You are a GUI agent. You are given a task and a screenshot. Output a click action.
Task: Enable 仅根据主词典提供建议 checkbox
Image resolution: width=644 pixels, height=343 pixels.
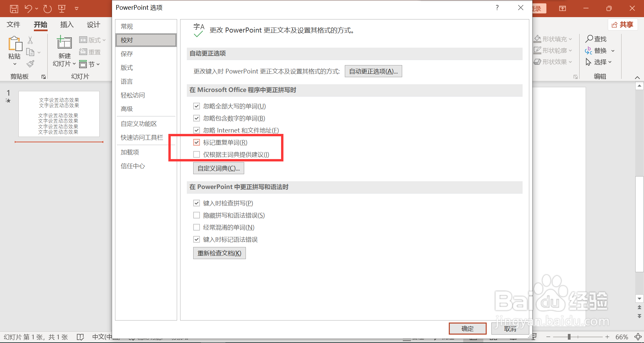pyautogui.click(x=197, y=154)
